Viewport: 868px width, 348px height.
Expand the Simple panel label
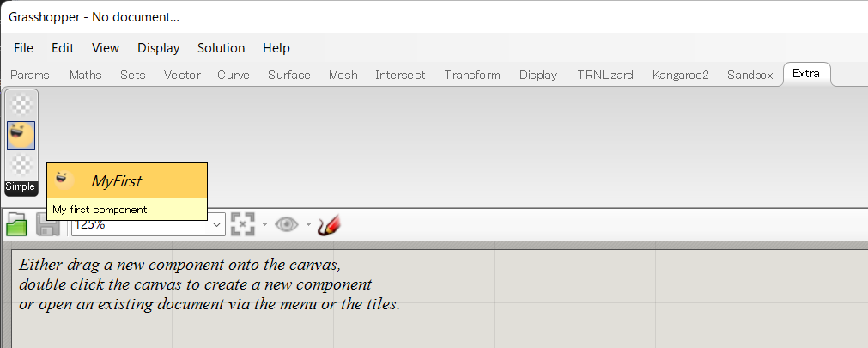[21, 187]
